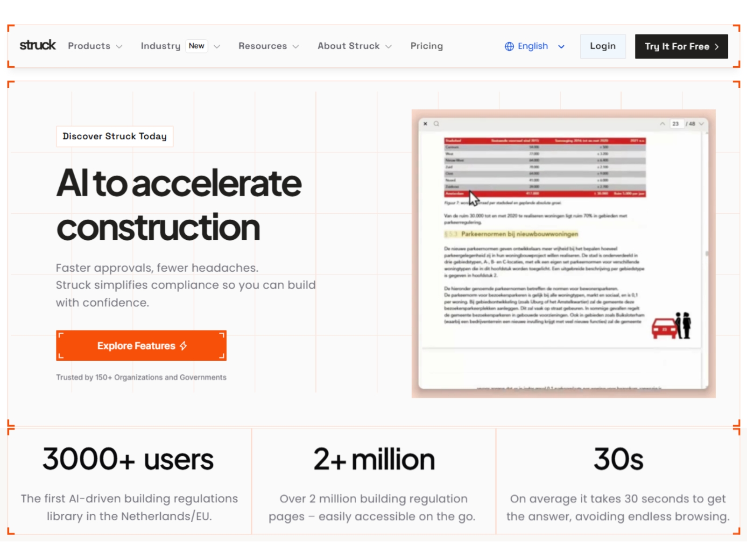Click the Explore Features button
Image resolution: width=747 pixels, height=560 pixels.
pos(141,346)
